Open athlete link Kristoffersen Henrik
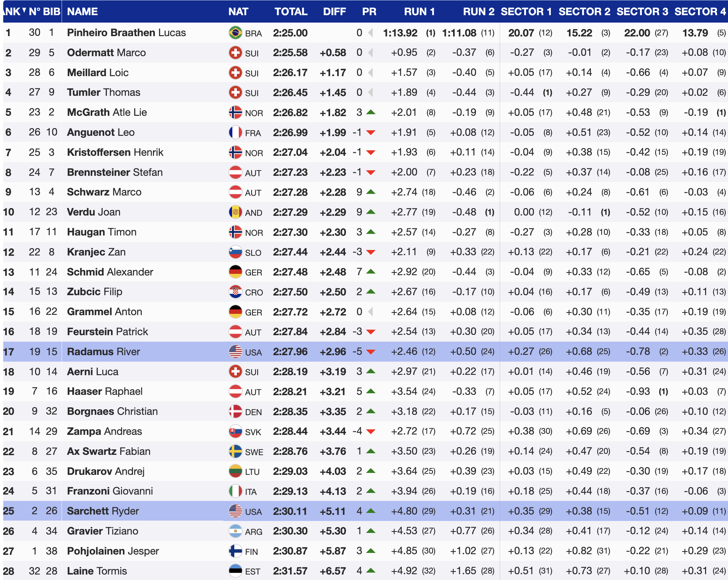This screenshot has height=580, width=728. pyautogui.click(x=115, y=152)
